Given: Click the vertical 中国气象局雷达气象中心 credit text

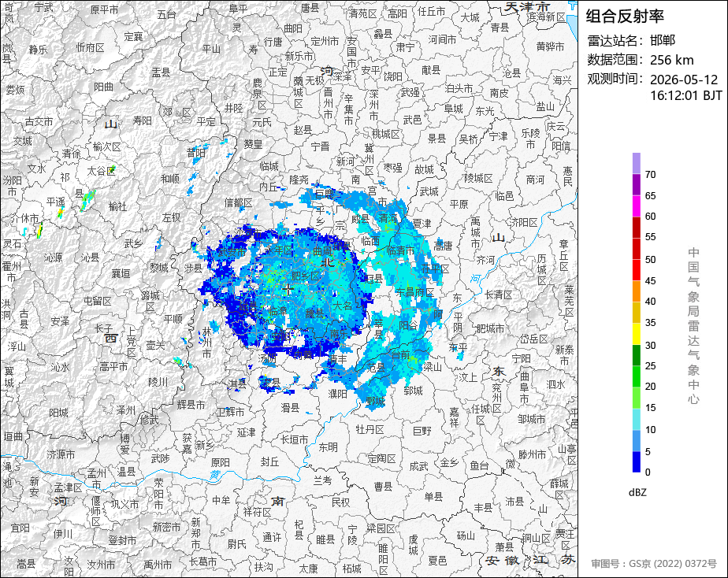Looking at the screenshot, I should pos(693,326).
